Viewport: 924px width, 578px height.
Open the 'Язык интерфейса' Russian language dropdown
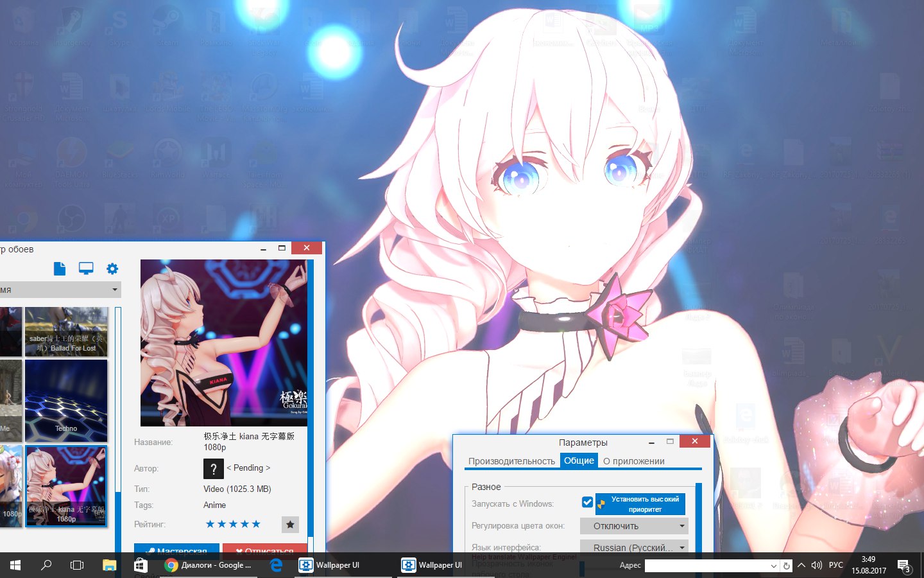pyautogui.click(x=633, y=547)
